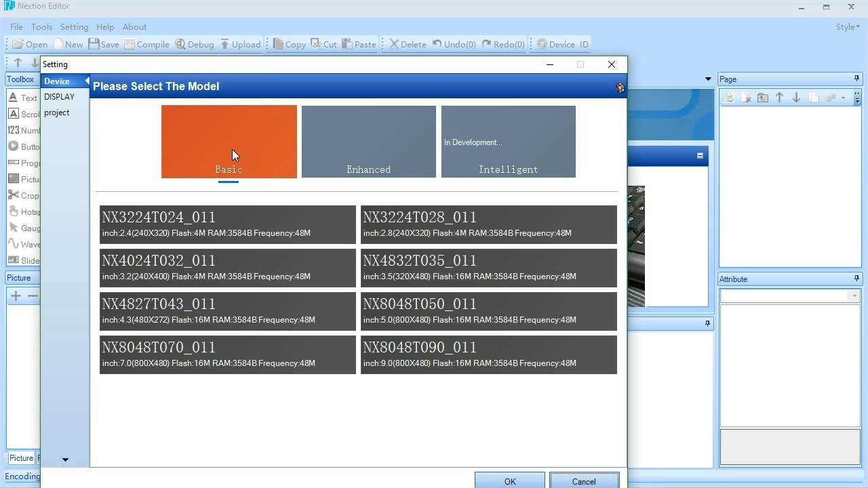The height and width of the screenshot is (488, 868).
Task: Click the Cut toolbar icon
Action: 323,44
